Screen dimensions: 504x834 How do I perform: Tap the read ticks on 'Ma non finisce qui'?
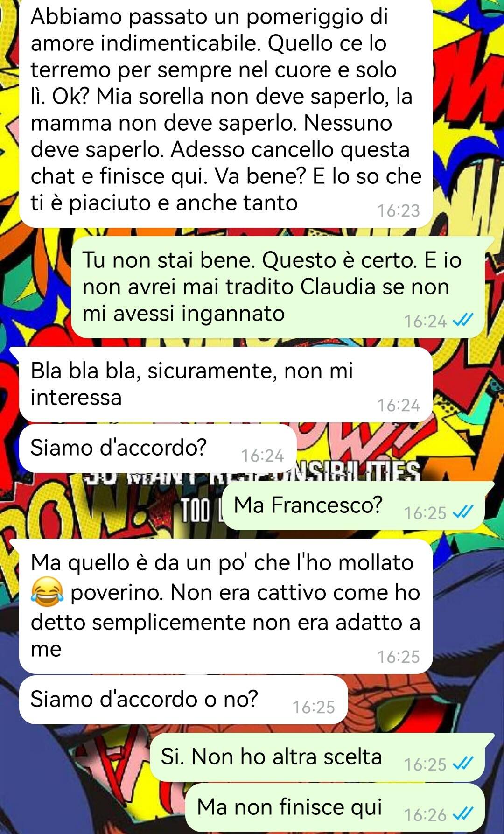coord(463,814)
